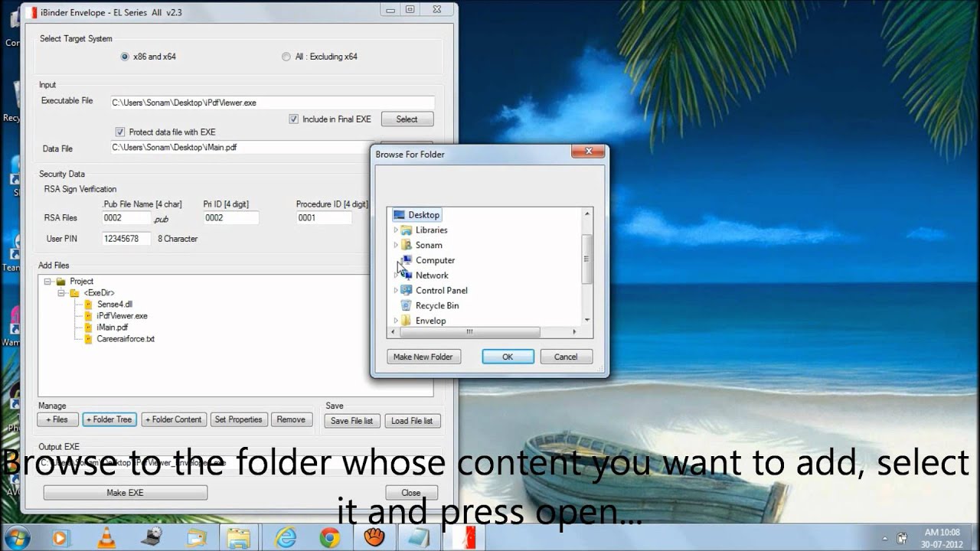
Task: Open the orange paw app on taskbar
Action: point(374,538)
